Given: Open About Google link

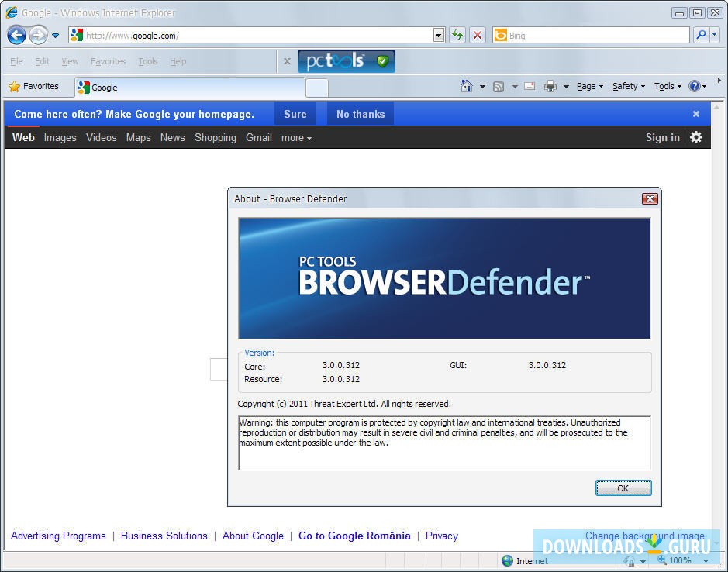Looking at the screenshot, I should click(x=253, y=536).
